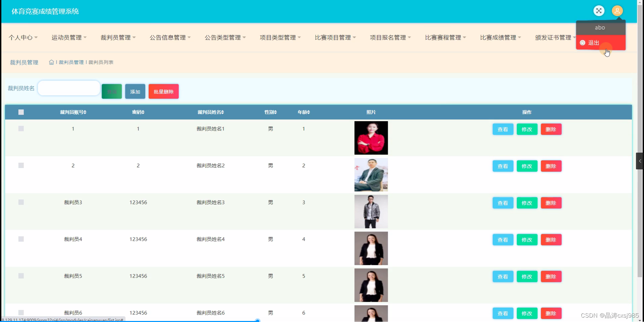The height and width of the screenshot is (322, 644).
Task: Choose 退出 to log out
Action: click(601, 43)
